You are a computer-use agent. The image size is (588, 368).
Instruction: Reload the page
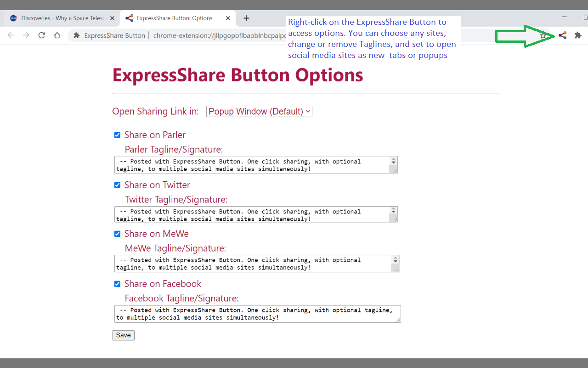tap(41, 35)
